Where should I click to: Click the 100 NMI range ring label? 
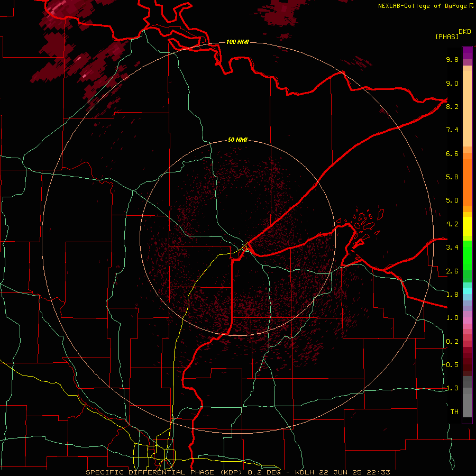click(237, 42)
